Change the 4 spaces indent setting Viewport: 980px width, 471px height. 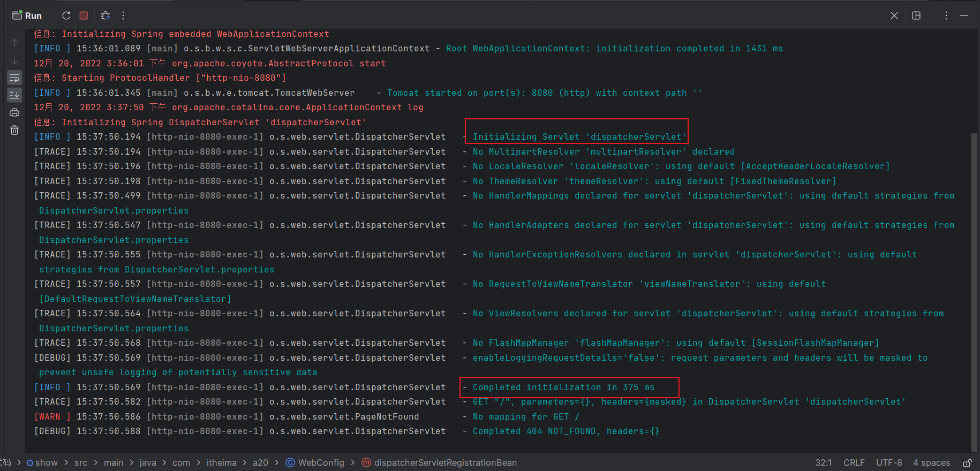[x=932, y=462]
